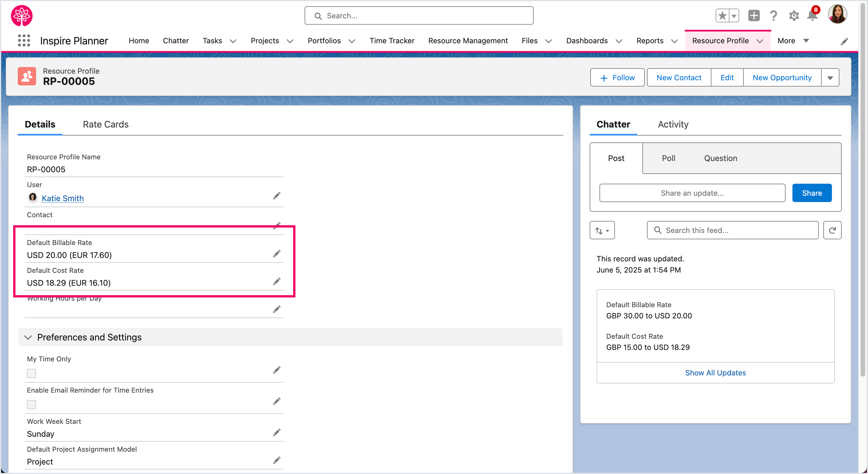Open the feed sort order dropdown
This screenshot has height=474, width=868.
tap(602, 230)
